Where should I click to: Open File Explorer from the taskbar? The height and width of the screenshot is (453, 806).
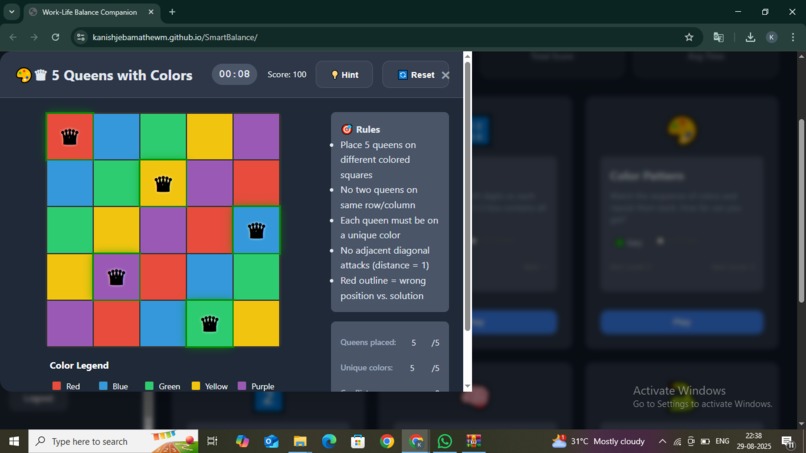300,441
